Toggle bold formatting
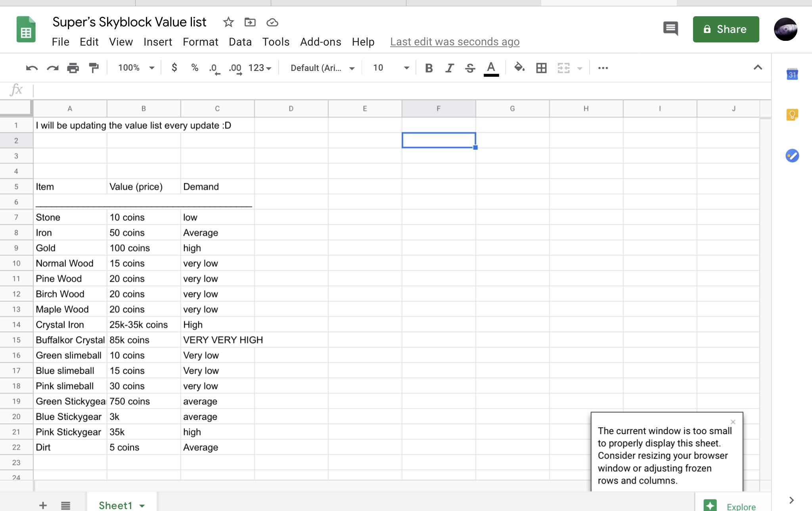This screenshot has height=511, width=812. click(429, 68)
